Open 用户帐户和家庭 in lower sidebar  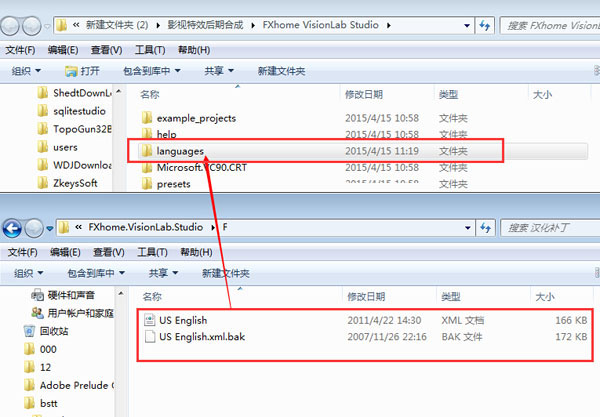coord(72,313)
